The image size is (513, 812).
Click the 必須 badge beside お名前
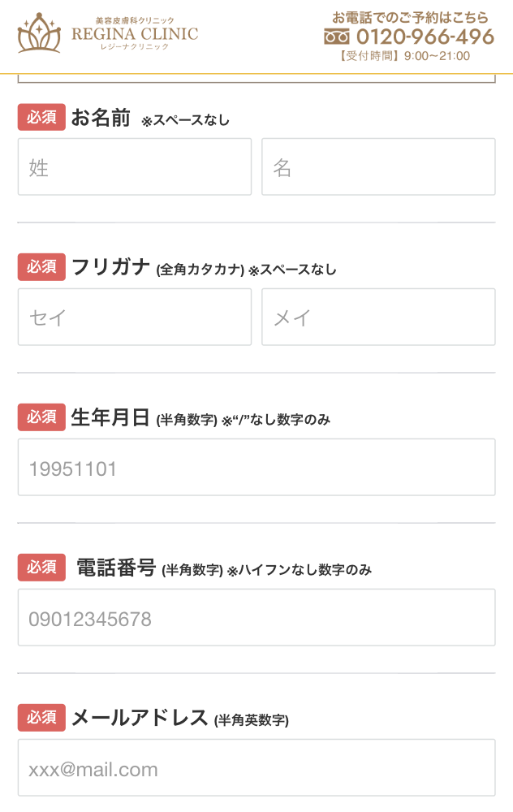point(41,118)
